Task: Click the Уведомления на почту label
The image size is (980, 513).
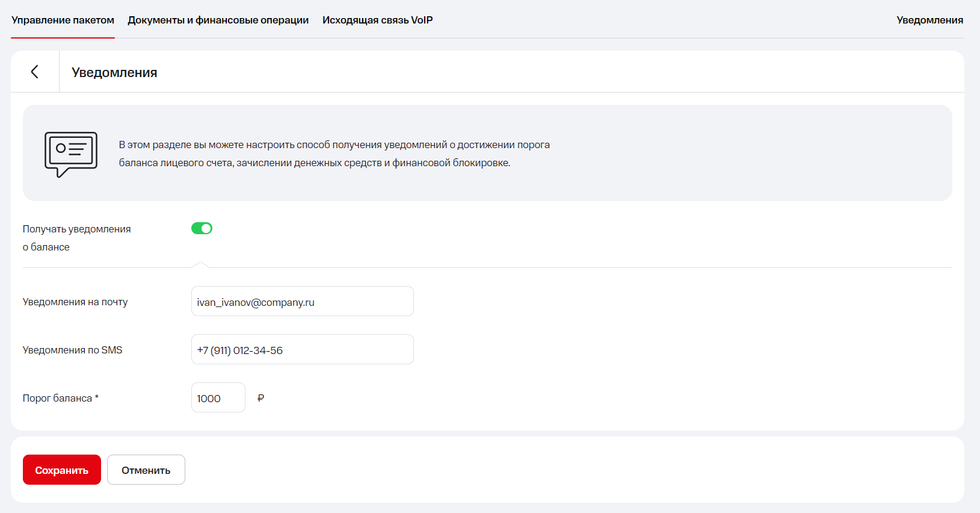Action: pos(75,302)
